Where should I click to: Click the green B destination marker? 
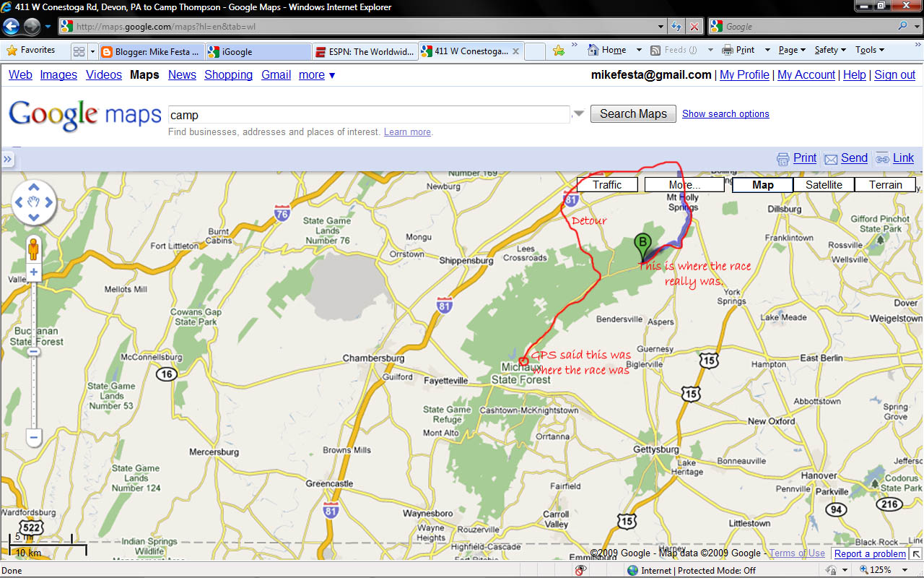(642, 248)
